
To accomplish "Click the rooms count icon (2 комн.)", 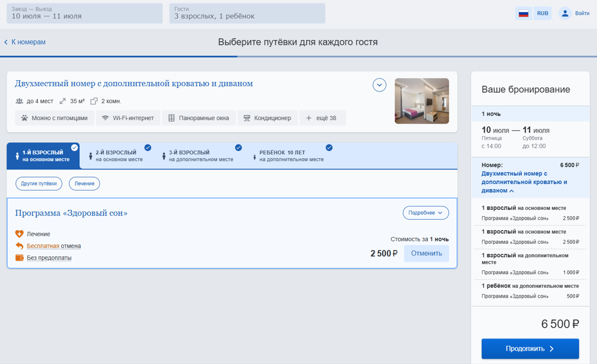I will pos(94,101).
